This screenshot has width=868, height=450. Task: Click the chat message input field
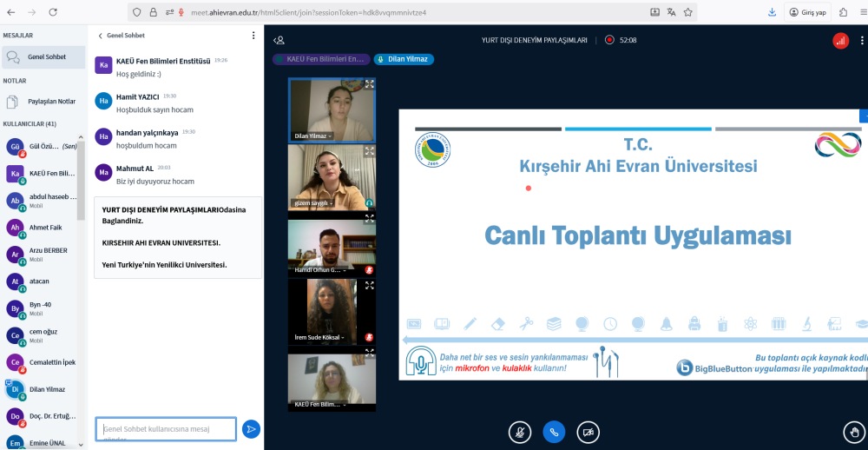tap(165, 429)
